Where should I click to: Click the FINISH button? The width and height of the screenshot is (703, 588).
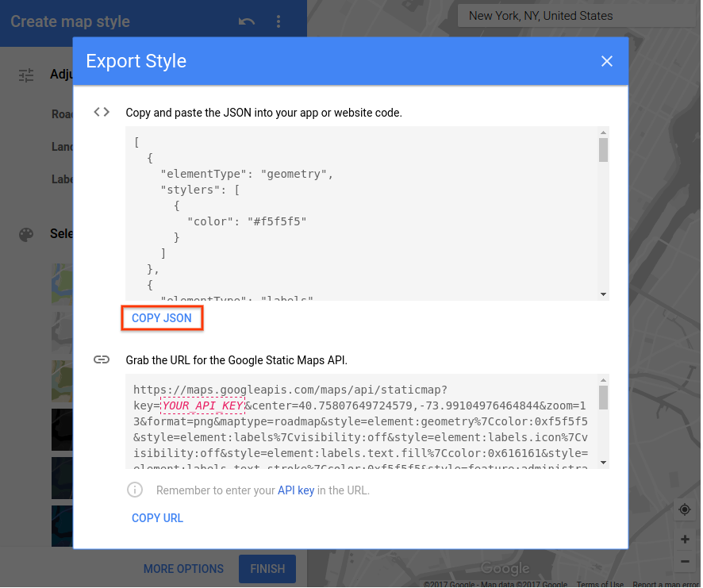click(267, 568)
